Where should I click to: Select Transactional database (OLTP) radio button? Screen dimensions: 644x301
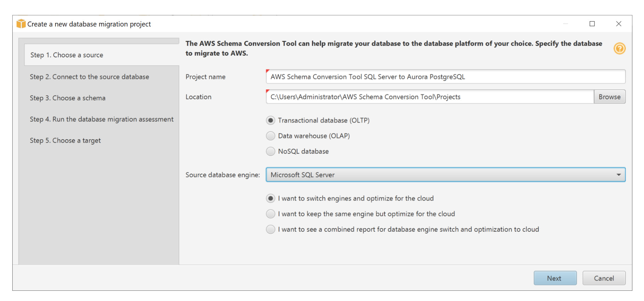point(270,120)
